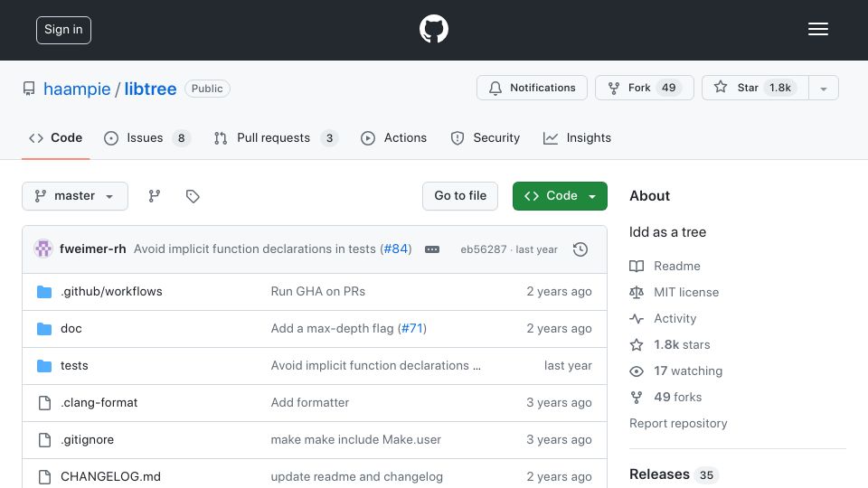
Task: Go to the Actions tab
Action: pos(393,137)
